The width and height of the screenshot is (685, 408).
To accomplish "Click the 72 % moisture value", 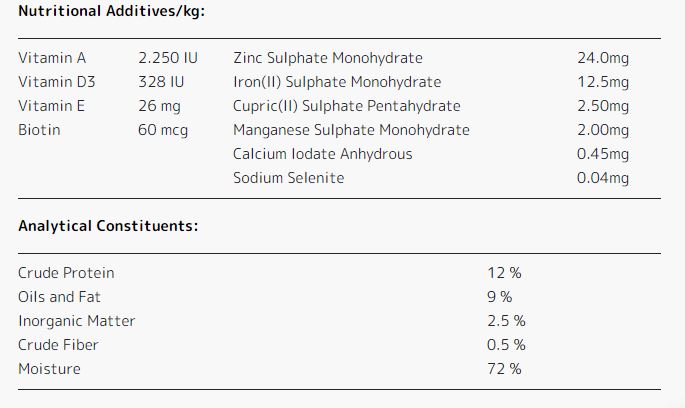I will pos(504,369).
